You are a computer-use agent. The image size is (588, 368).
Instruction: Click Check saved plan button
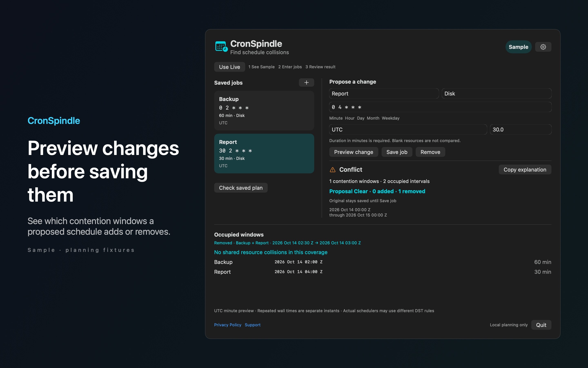point(241,188)
